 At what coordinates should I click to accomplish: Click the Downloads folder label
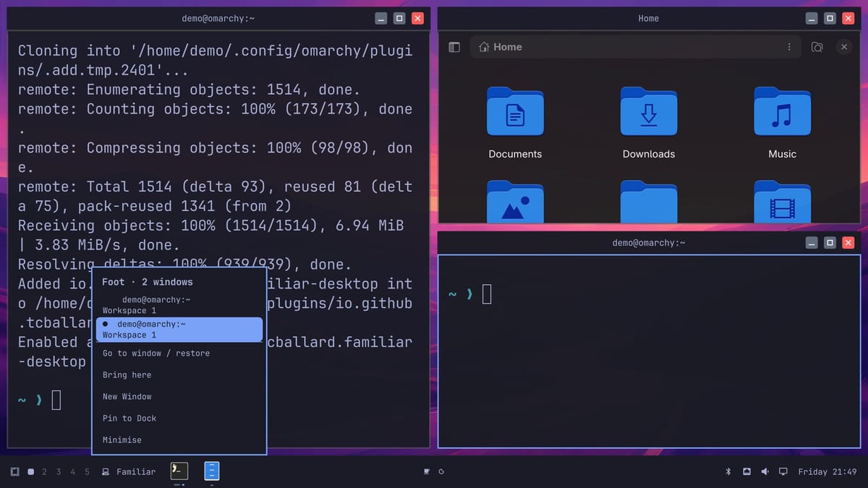(x=649, y=154)
